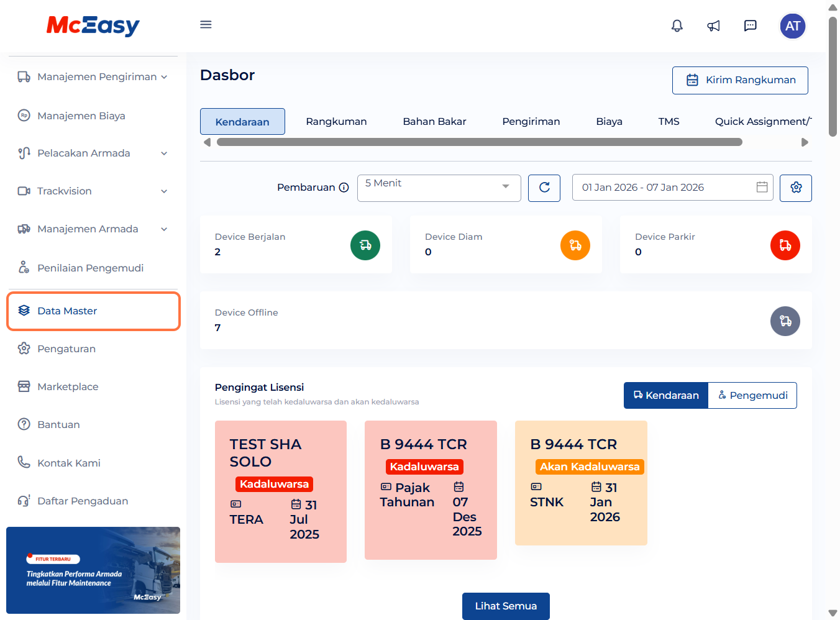840x620 pixels.
Task: Click the Lihat Semua button
Action: click(x=506, y=606)
